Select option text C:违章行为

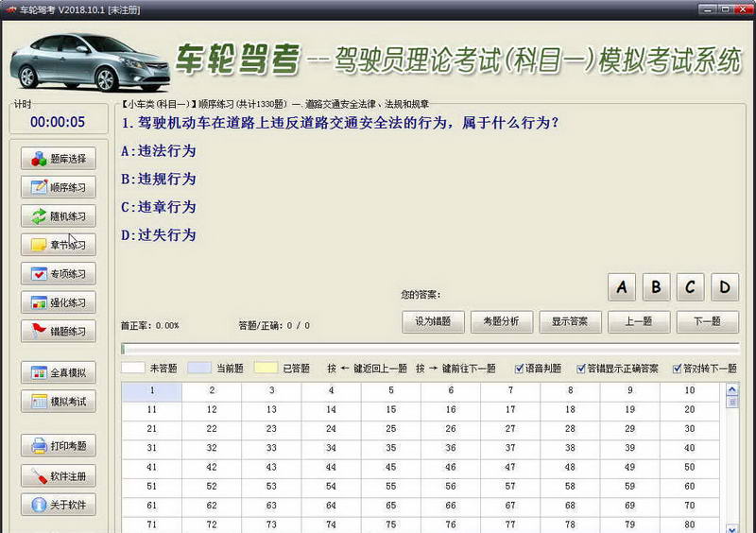(159, 207)
